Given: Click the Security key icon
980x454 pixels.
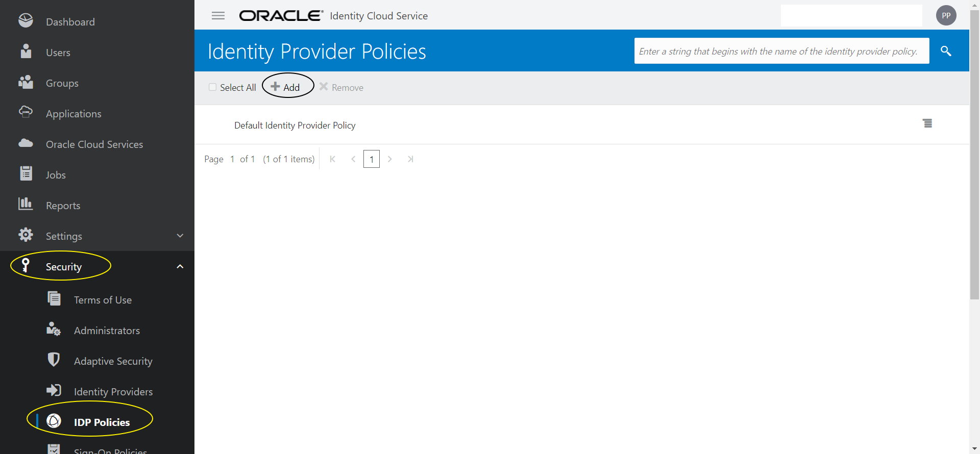Looking at the screenshot, I should point(26,265).
